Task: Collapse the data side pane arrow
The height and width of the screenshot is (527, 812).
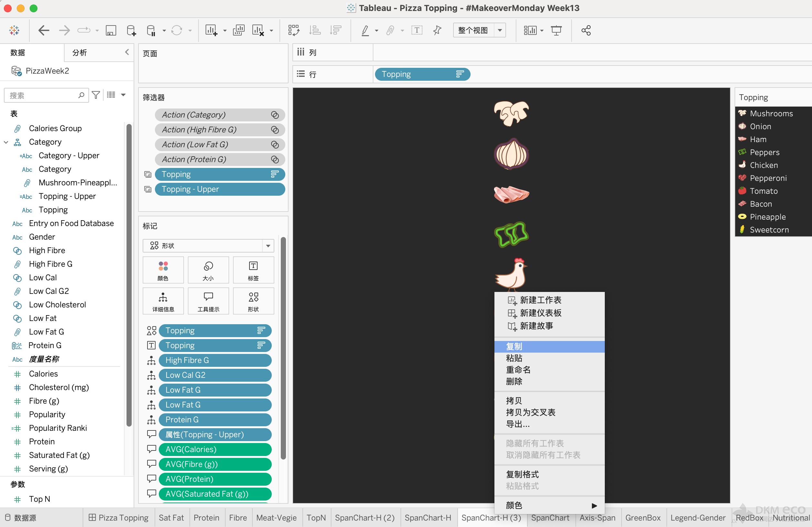Action: tap(127, 52)
